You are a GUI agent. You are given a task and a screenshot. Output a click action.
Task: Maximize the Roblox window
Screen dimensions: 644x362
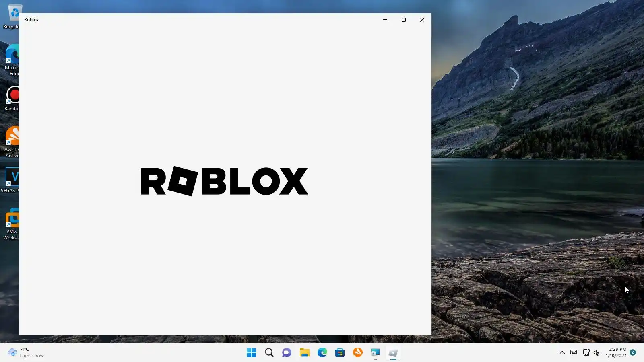[404, 20]
